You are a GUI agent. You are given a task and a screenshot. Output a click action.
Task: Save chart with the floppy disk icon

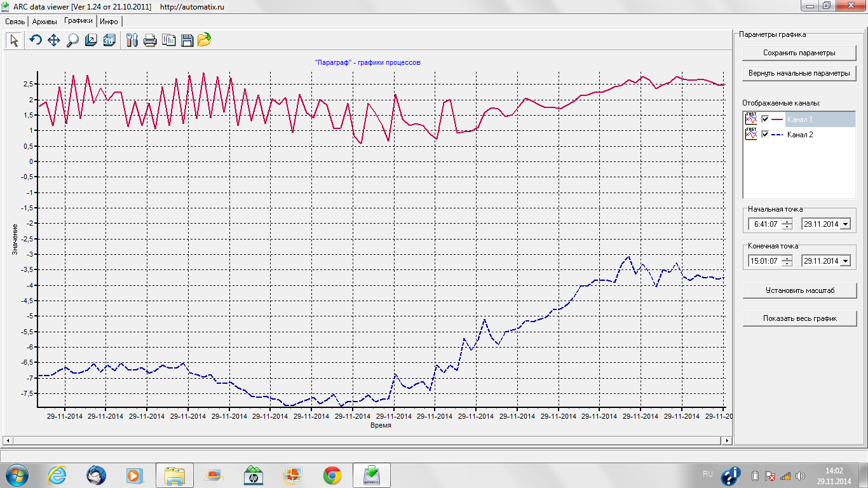click(187, 41)
